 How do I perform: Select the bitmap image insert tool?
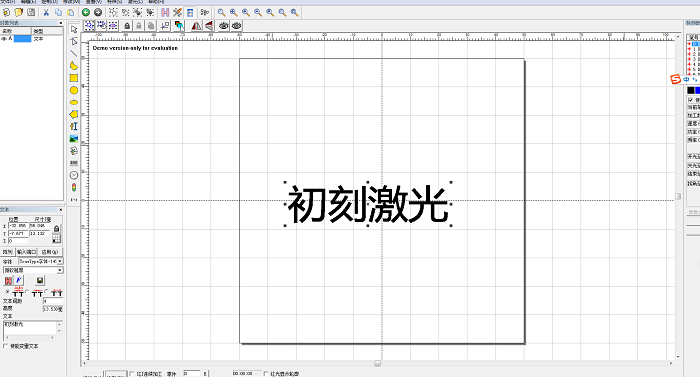pos(74,139)
